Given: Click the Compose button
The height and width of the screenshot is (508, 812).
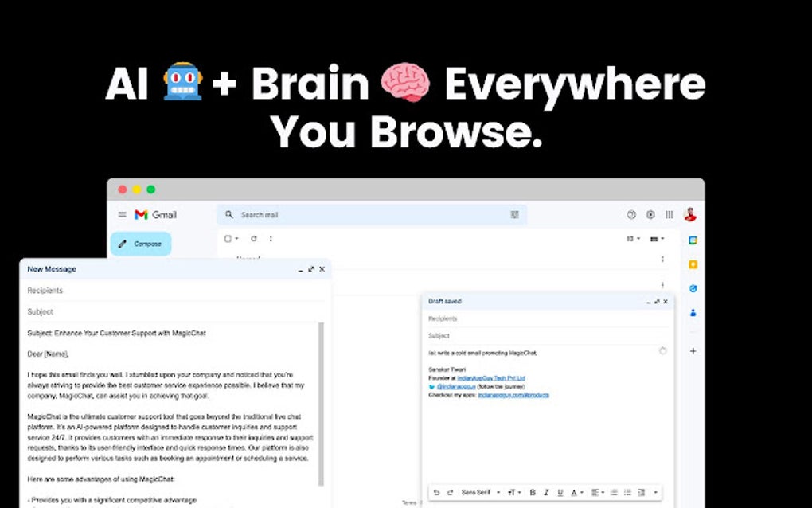Looking at the screenshot, I should pyautogui.click(x=141, y=244).
